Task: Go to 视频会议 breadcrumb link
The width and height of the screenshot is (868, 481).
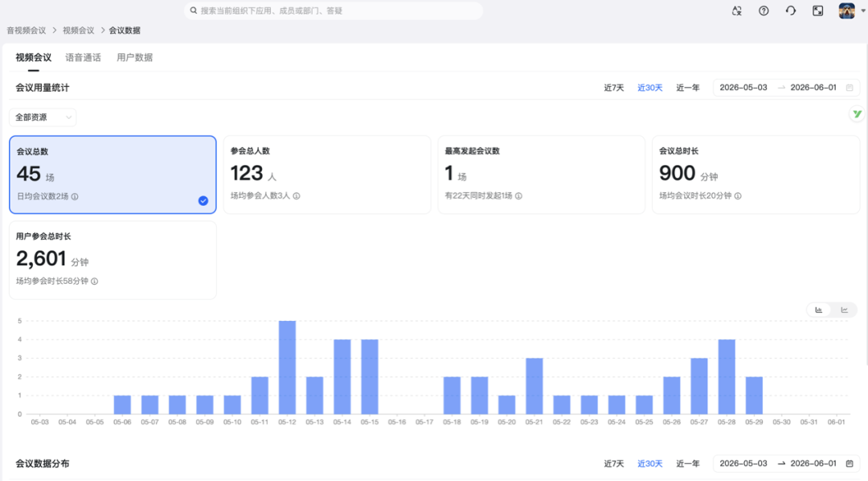Action: (78, 31)
